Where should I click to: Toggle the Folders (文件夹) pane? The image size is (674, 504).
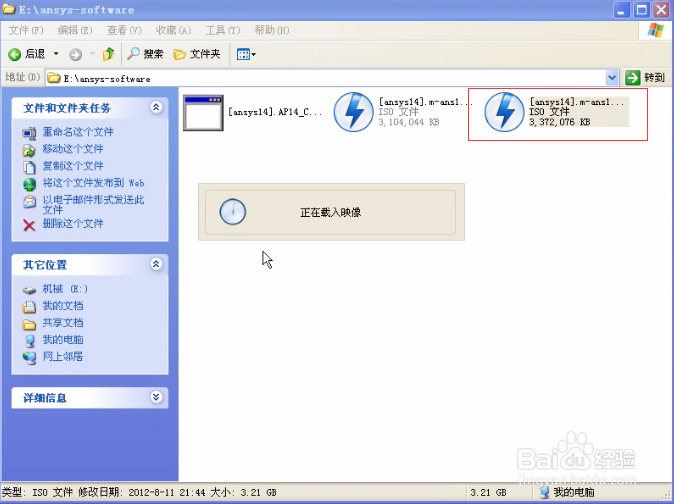[x=197, y=54]
